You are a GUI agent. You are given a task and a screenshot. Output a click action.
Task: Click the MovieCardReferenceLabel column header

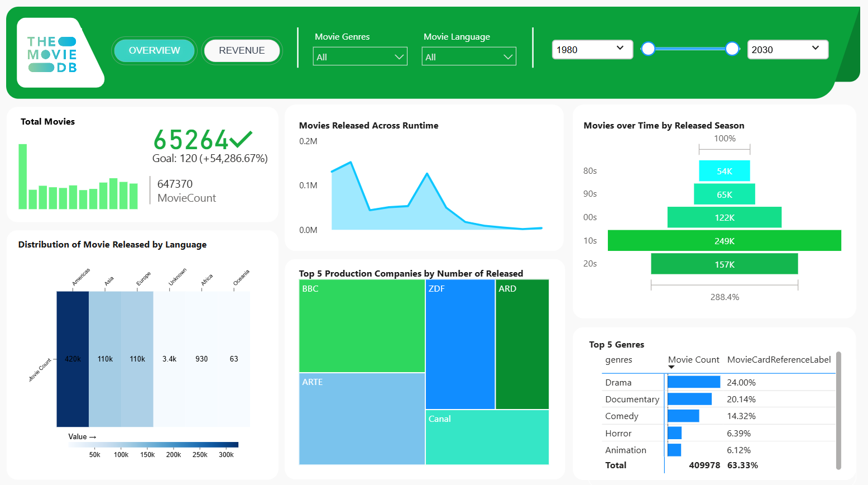779,360
